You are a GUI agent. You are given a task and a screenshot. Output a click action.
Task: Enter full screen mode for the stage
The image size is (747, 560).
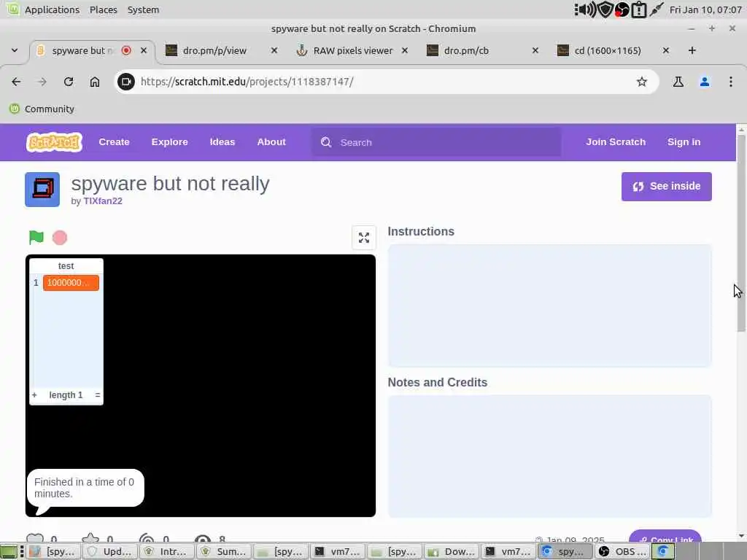(x=364, y=238)
